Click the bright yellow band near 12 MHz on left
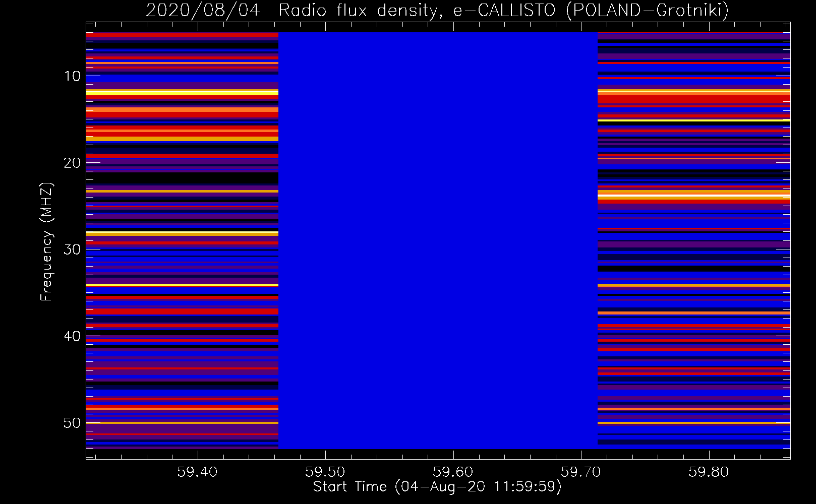Image resolution: width=816 pixels, height=504 pixels. tap(182, 93)
